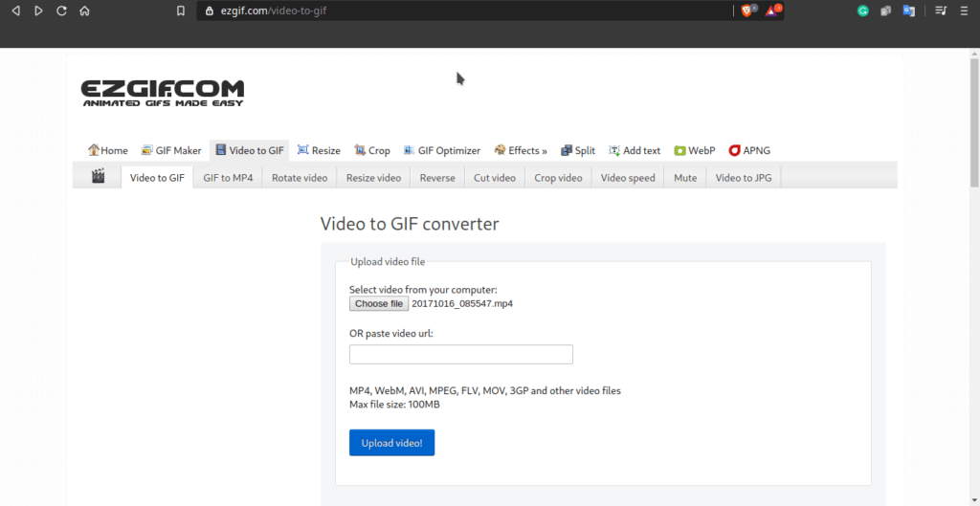Image resolution: width=980 pixels, height=506 pixels.
Task: Focus the paste video url field
Action: (461, 354)
